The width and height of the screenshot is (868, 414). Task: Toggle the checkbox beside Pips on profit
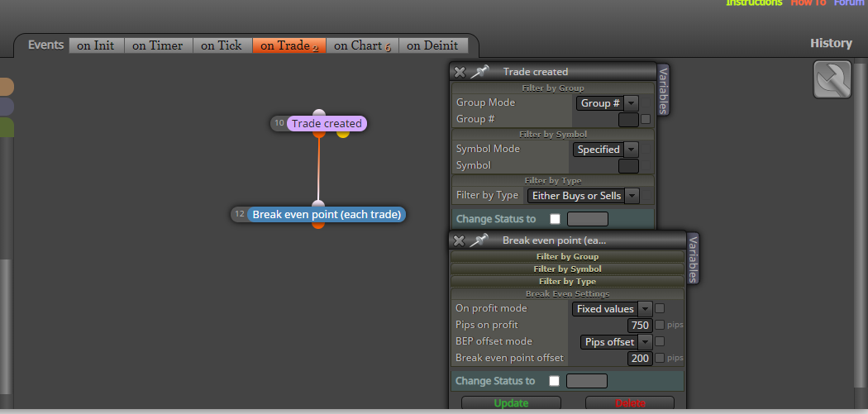point(660,325)
